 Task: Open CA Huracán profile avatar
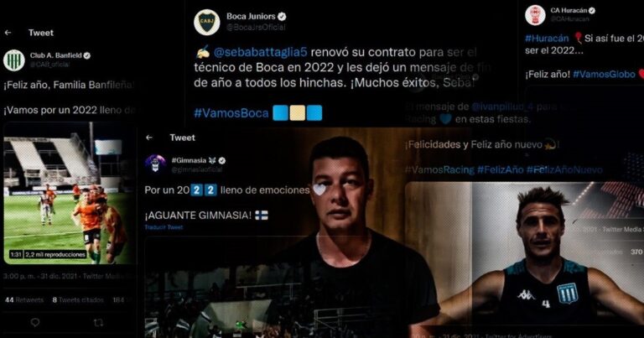coord(535,15)
